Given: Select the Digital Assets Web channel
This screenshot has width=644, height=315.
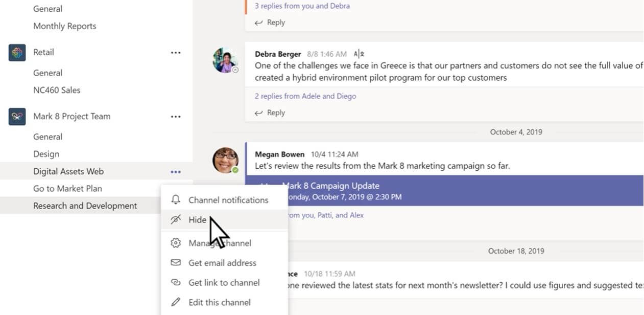Looking at the screenshot, I should click(x=68, y=171).
